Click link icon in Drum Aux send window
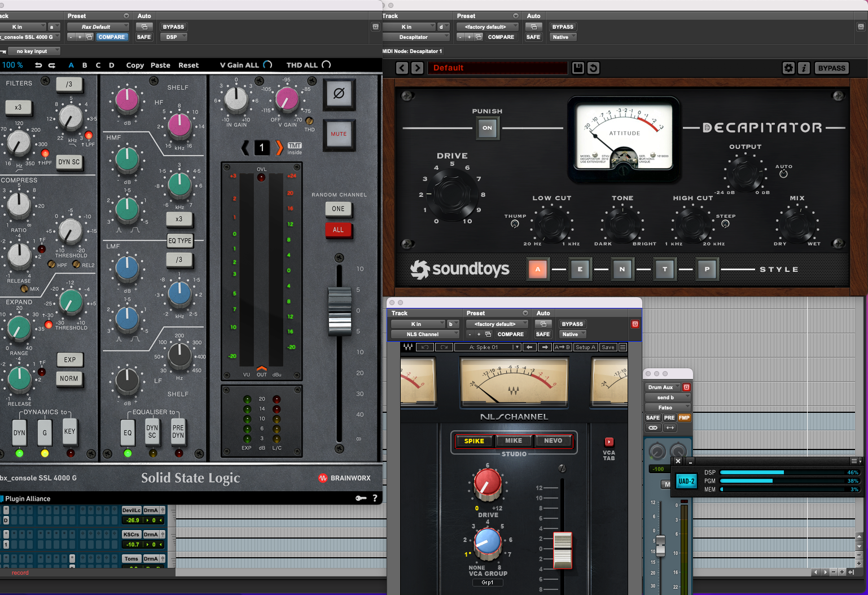Viewport: 868px width, 595px height. coord(653,428)
